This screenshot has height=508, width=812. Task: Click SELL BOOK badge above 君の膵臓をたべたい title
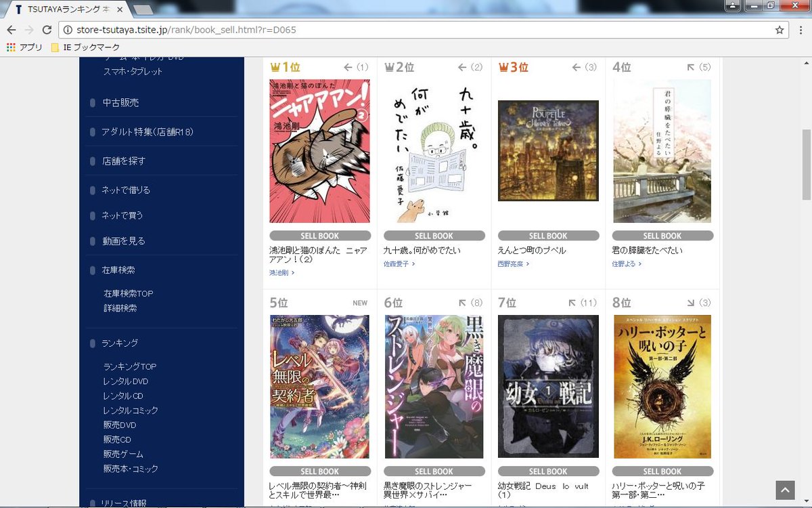[662, 236]
